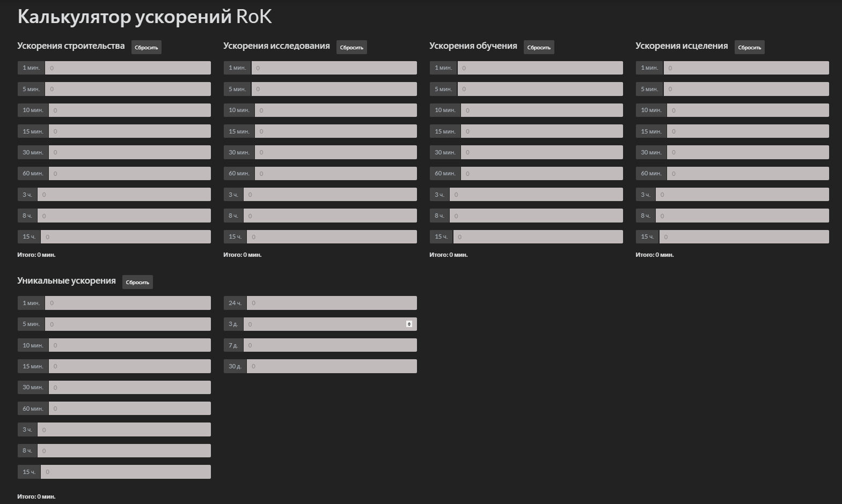
Task: Select the 3 ч. research speedup input
Action: (330, 195)
